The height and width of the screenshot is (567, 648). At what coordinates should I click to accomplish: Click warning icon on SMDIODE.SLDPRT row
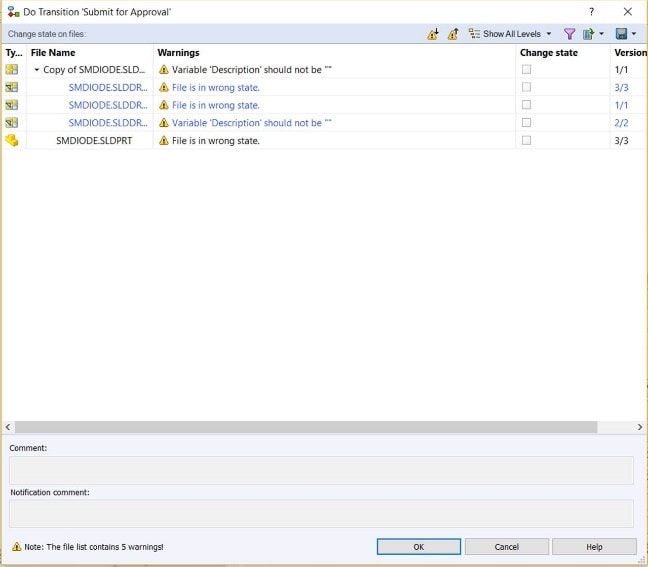pyautogui.click(x=164, y=141)
